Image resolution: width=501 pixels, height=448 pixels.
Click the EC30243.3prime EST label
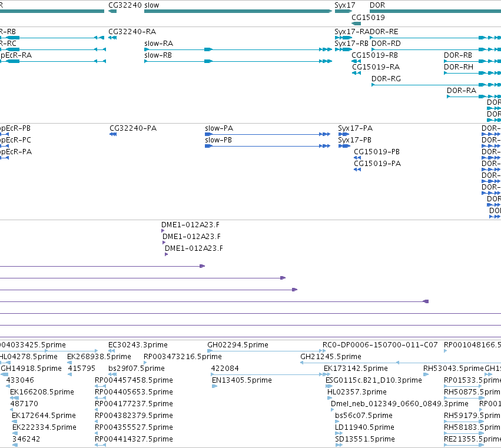coord(138,345)
